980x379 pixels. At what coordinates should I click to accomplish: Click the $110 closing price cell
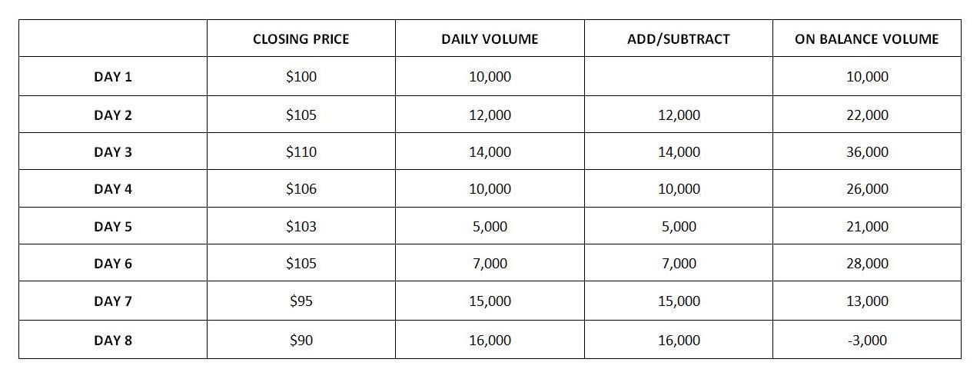pos(301,152)
